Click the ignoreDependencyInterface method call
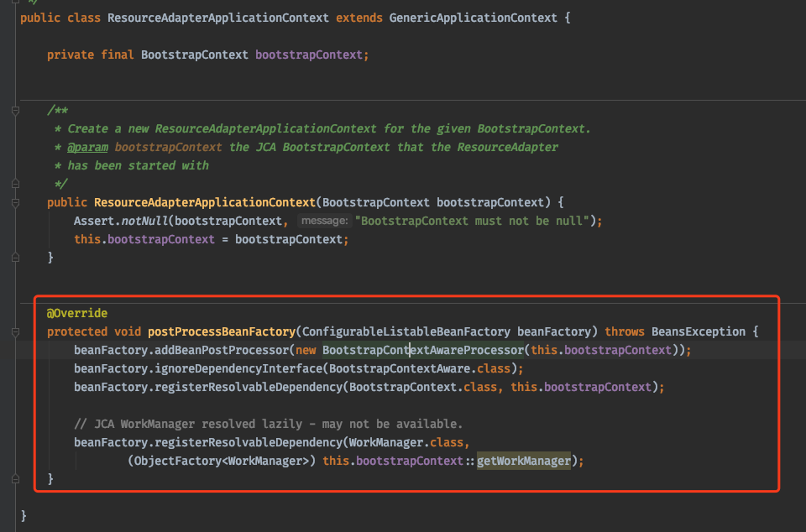The height and width of the screenshot is (532, 806). point(239,369)
